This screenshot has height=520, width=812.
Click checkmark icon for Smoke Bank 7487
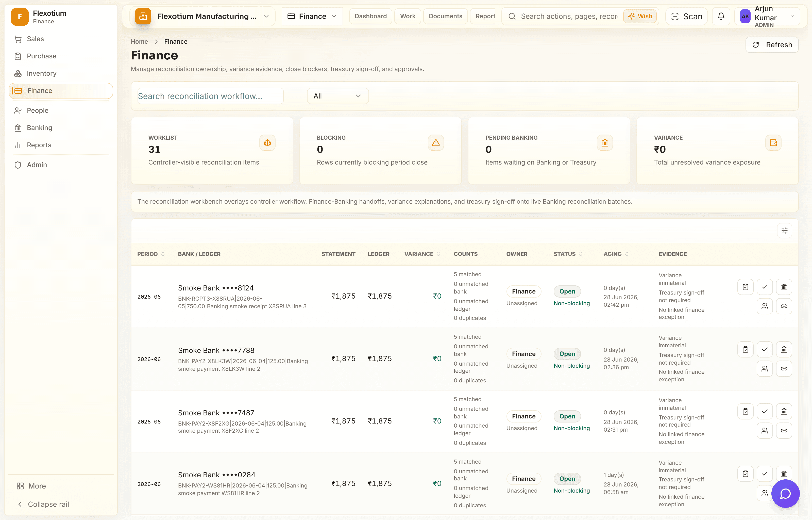click(765, 412)
